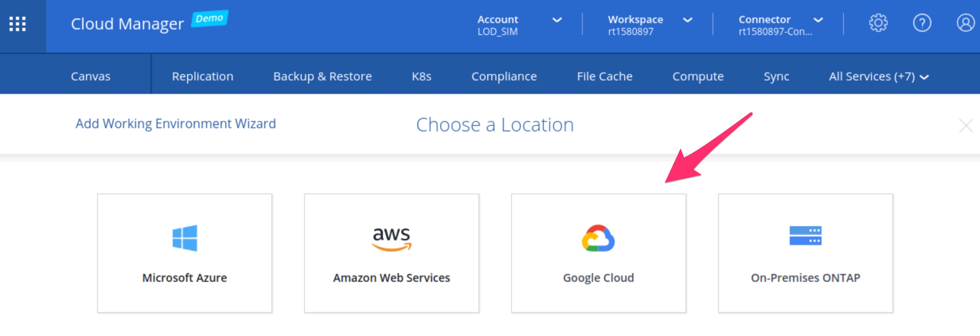Click the Google Cloud logo icon
The height and width of the screenshot is (336, 980).
(598, 238)
